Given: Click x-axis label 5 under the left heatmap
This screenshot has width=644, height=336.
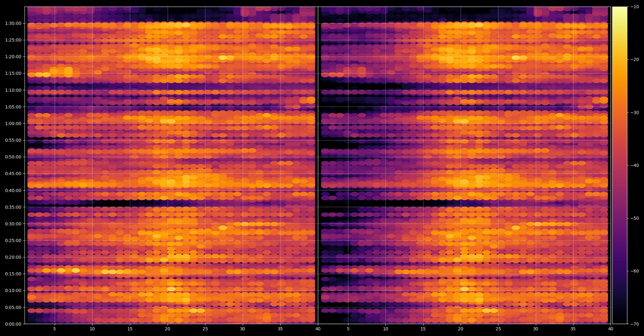Looking at the screenshot, I should tap(55, 329).
